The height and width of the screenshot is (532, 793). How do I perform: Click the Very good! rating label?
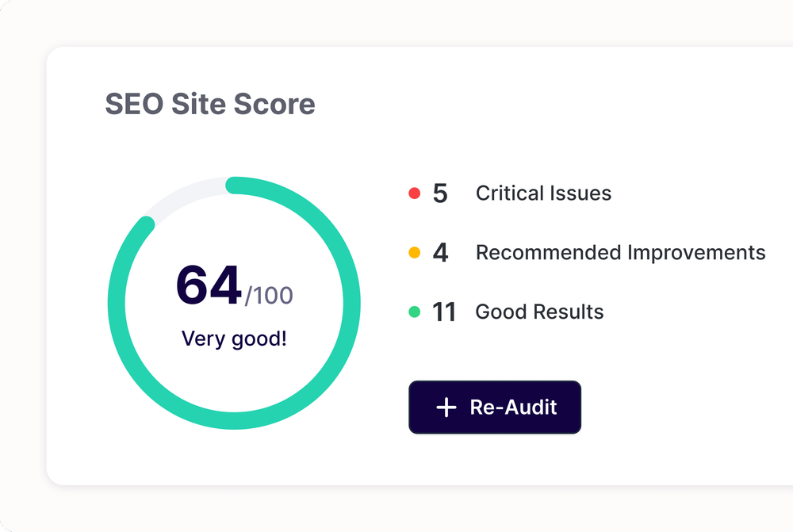pyautogui.click(x=234, y=339)
